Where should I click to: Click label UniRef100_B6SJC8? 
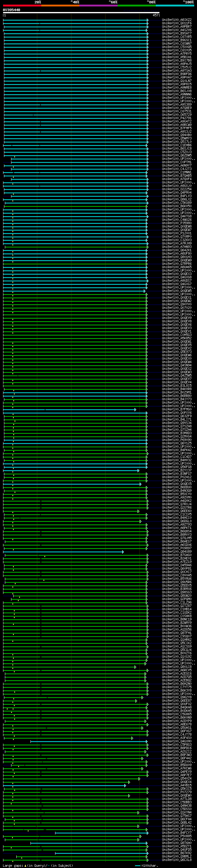177,148
